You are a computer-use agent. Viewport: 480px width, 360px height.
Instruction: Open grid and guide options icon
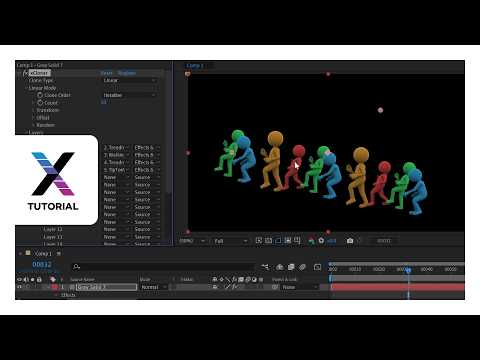click(297, 240)
